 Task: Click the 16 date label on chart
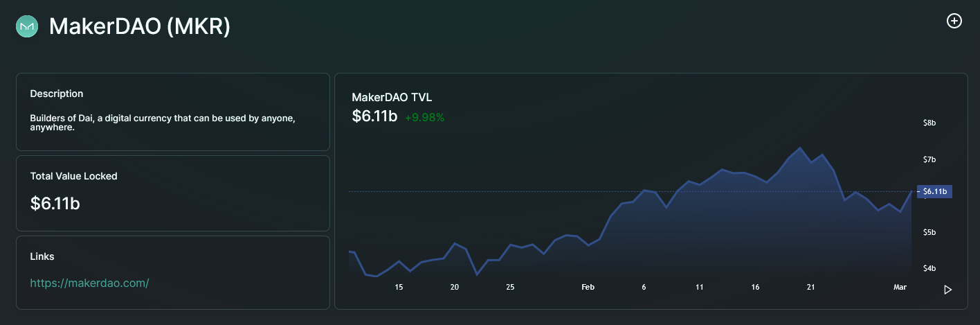click(755, 287)
